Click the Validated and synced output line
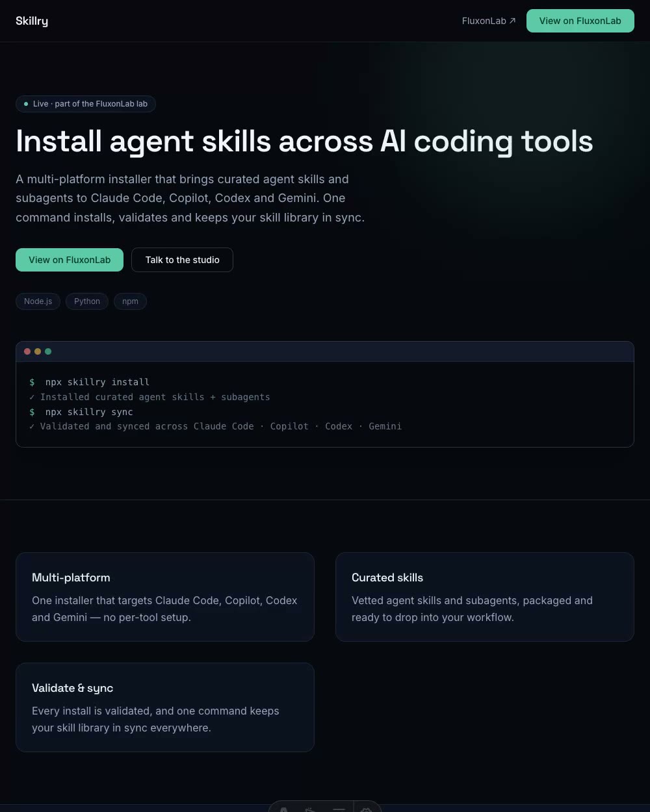 [216, 426]
